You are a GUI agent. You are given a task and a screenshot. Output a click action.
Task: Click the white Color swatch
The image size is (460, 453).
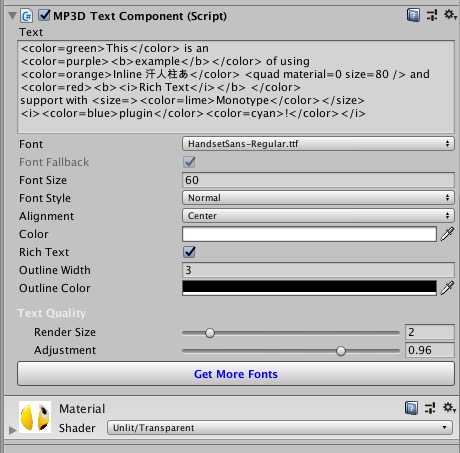[x=309, y=234]
